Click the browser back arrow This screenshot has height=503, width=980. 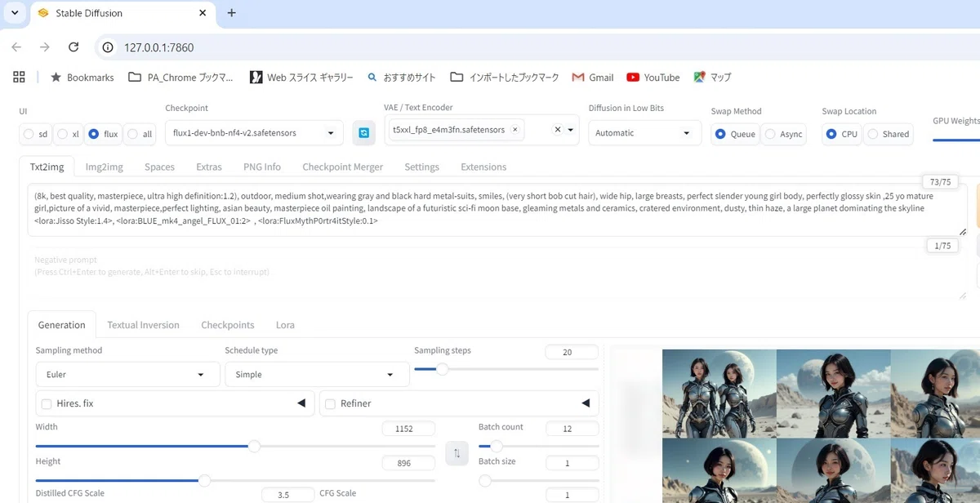[x=16, y=47]
